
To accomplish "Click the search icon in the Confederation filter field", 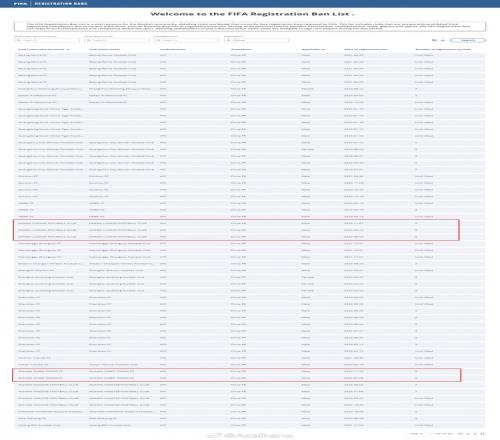I will (159, 40).
